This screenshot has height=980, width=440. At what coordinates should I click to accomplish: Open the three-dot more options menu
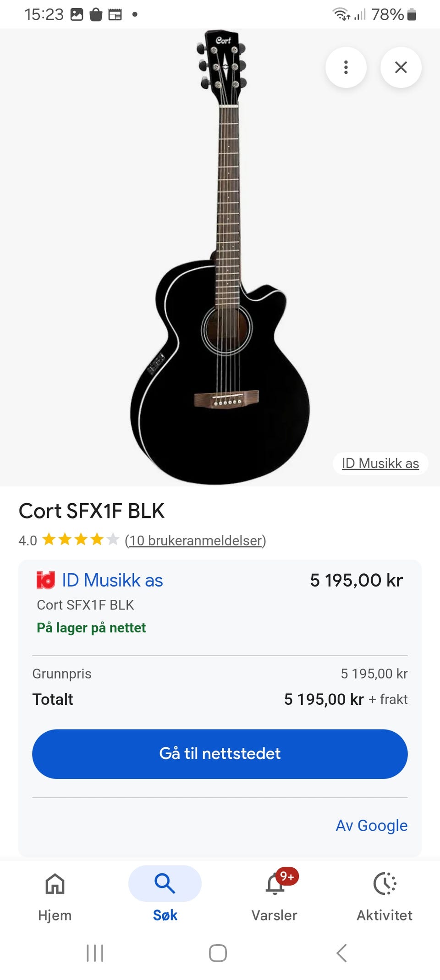[346, 67]
